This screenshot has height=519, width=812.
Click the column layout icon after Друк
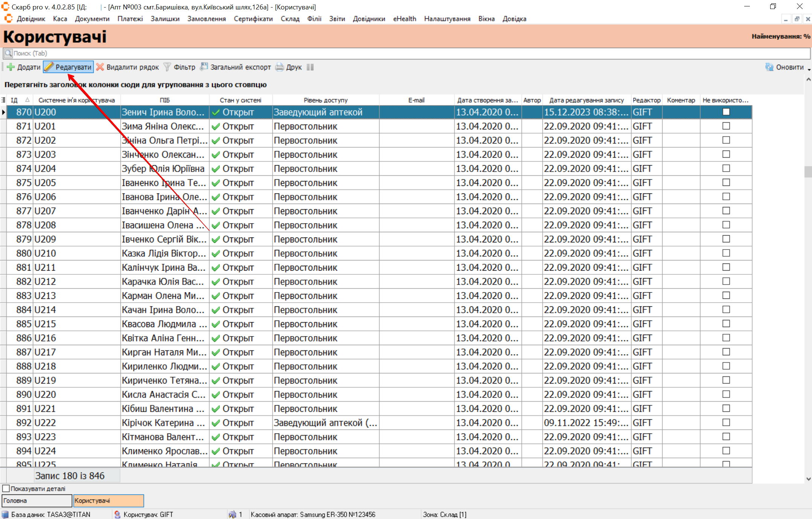(x=310, y=67)
